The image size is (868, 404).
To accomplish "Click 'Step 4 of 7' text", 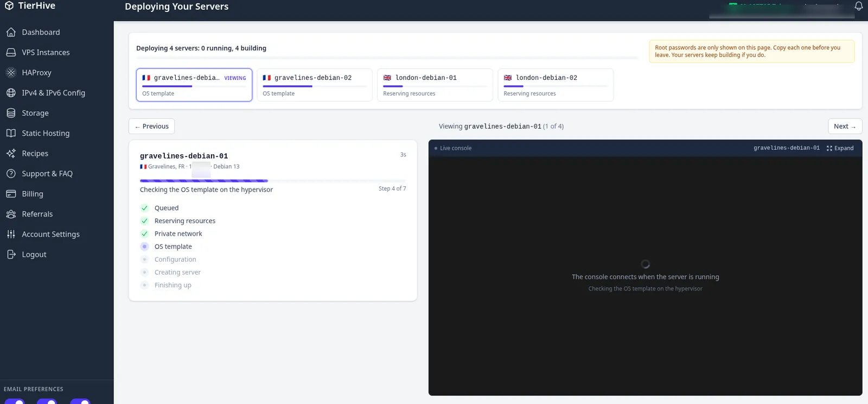I will [x=392, y=188].
